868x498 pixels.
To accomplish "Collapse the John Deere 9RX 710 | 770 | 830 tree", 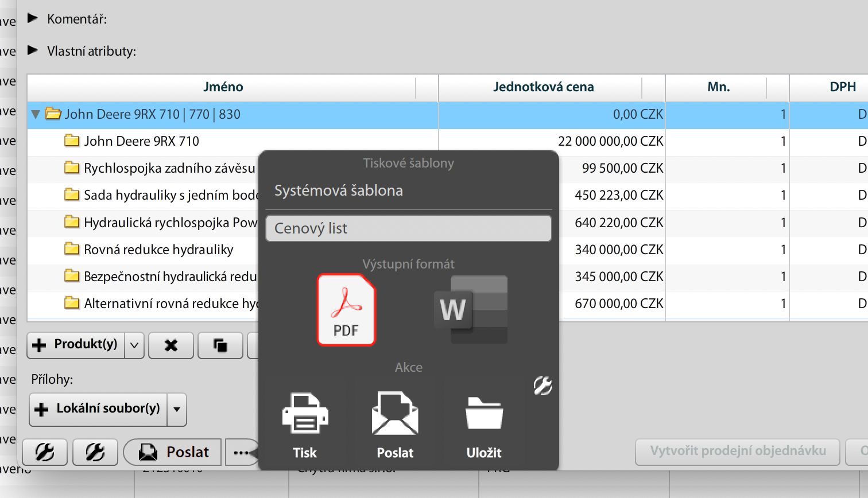I will [x=36, y=114].
